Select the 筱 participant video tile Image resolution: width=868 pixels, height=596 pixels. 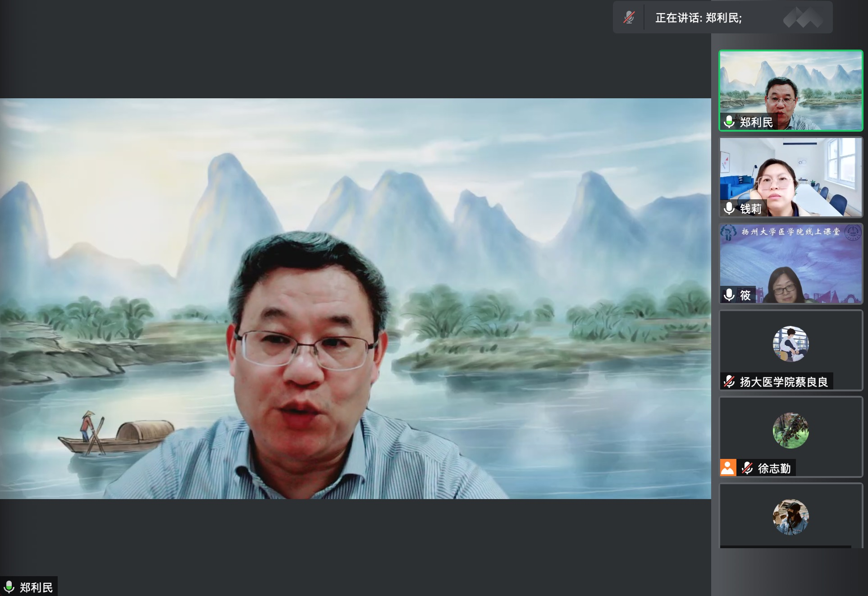tap(791, 266)
